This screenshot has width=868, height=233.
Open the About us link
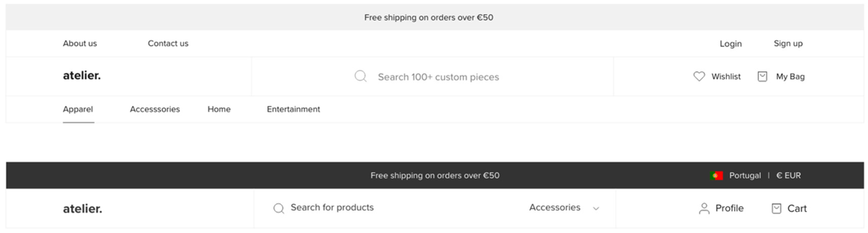click(x=80, y=44)
